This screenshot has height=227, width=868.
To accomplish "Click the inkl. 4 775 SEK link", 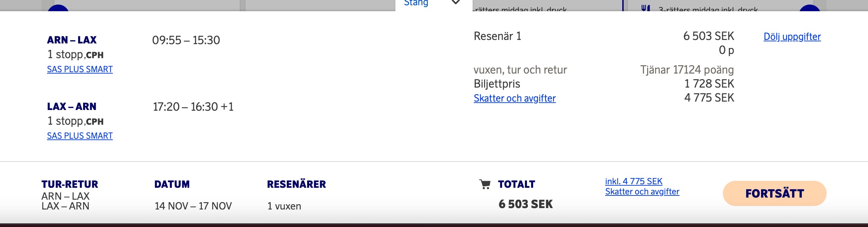I will tap(633, 181).
